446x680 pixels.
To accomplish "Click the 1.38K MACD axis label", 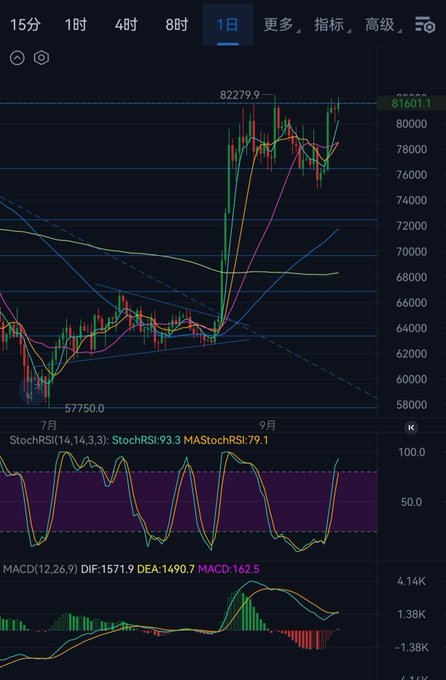I will [411, 614].
